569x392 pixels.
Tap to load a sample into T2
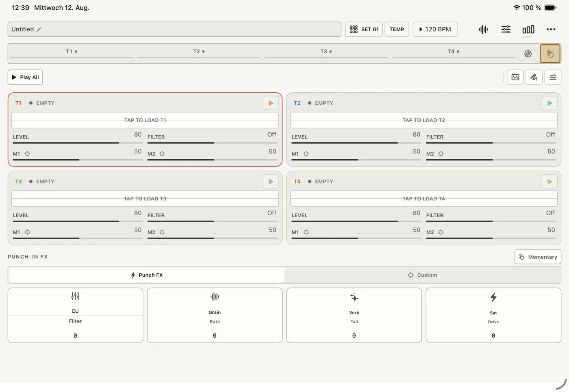(x=424, y=120)
